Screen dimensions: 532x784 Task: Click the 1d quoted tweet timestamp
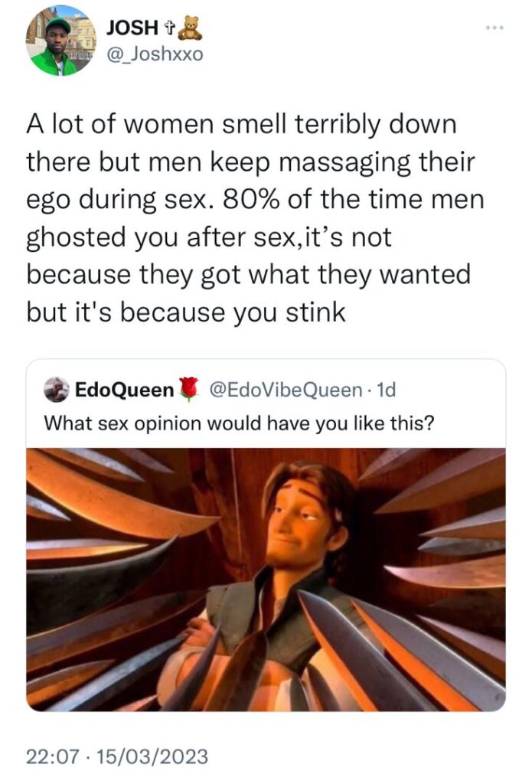pos(386,389)
